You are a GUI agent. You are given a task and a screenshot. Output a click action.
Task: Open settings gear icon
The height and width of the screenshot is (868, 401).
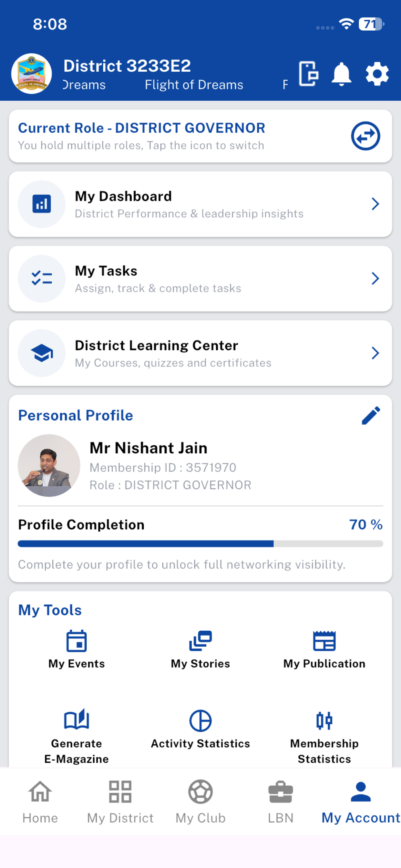(x=377, y=74)
